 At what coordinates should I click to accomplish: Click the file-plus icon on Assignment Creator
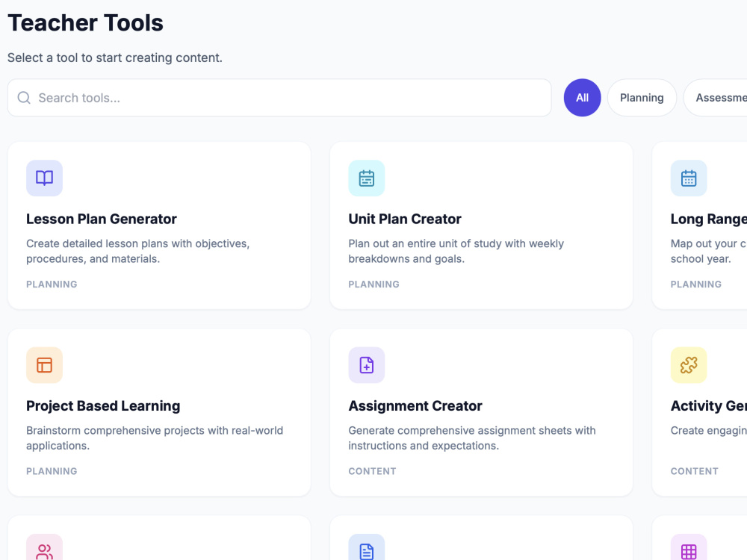(x=366, y=365)
